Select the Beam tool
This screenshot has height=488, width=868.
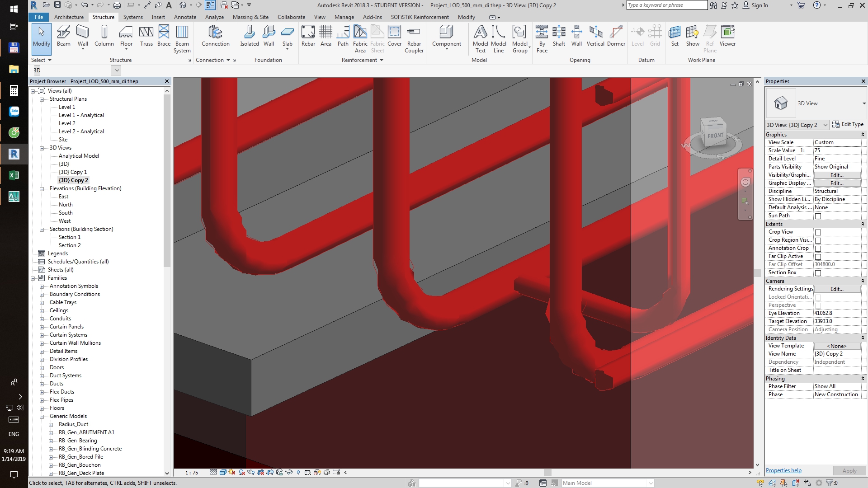coord(63,36)
